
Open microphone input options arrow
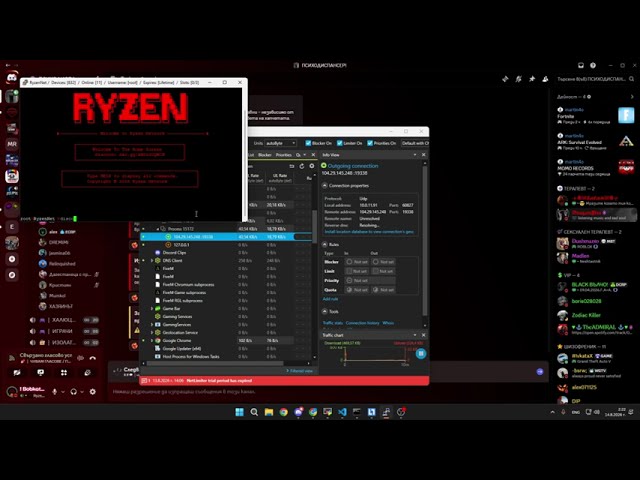[63, 392]
